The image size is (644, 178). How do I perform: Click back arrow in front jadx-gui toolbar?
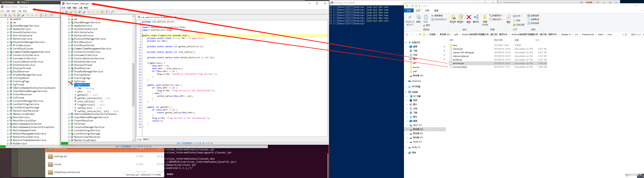pyautogui.click(x=93, y=12)
